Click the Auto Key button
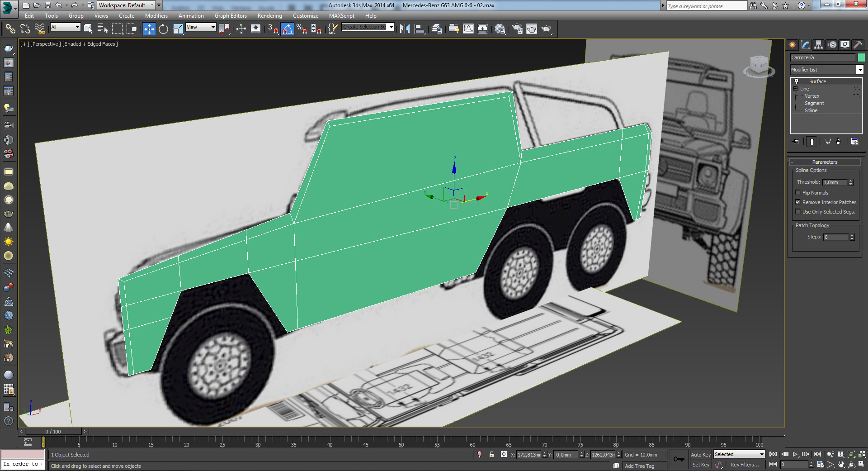Screen dimensions: 868x471 [x=700, y=455]
